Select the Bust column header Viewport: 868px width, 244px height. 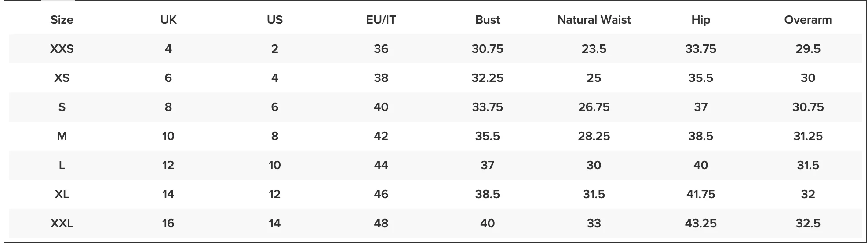(x=487, y=20)
